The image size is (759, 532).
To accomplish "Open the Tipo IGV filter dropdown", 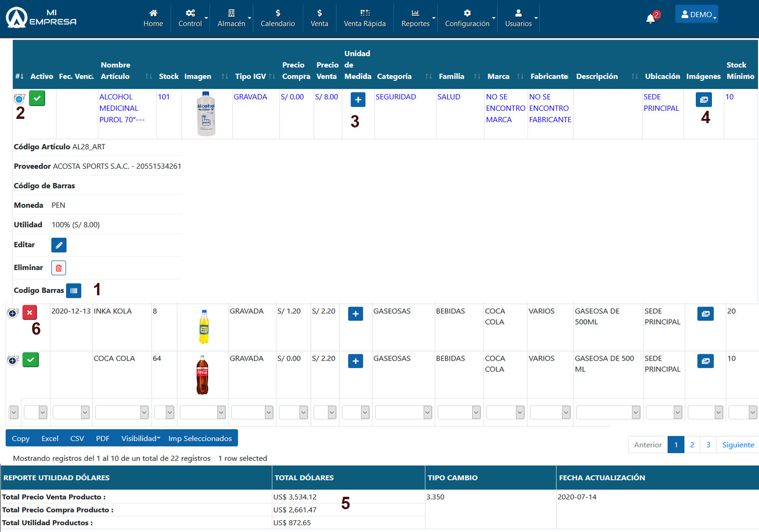I will [x=252, y=413].
